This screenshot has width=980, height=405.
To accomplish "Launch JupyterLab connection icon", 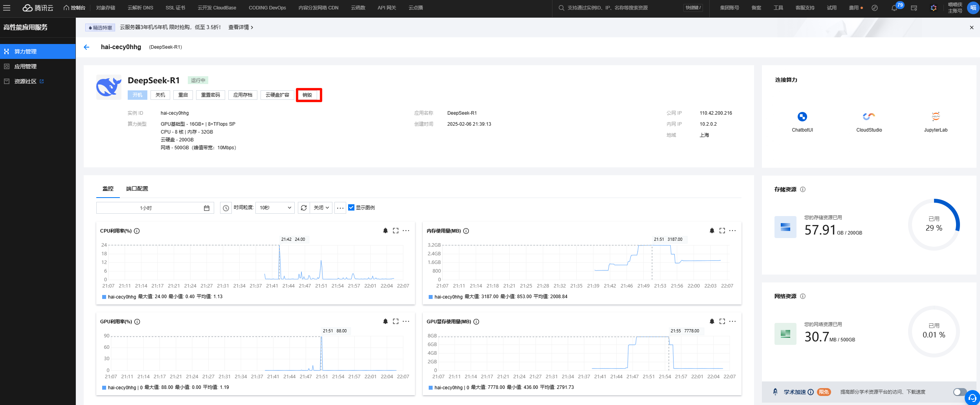I will point(936,117).
